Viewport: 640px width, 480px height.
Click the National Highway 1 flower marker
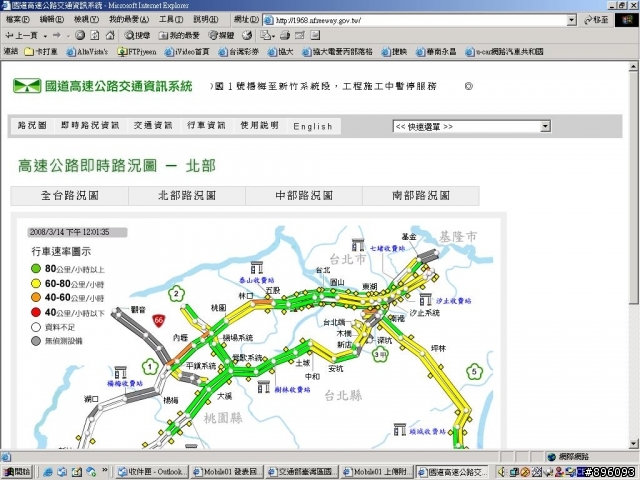[x=150, y=367]
